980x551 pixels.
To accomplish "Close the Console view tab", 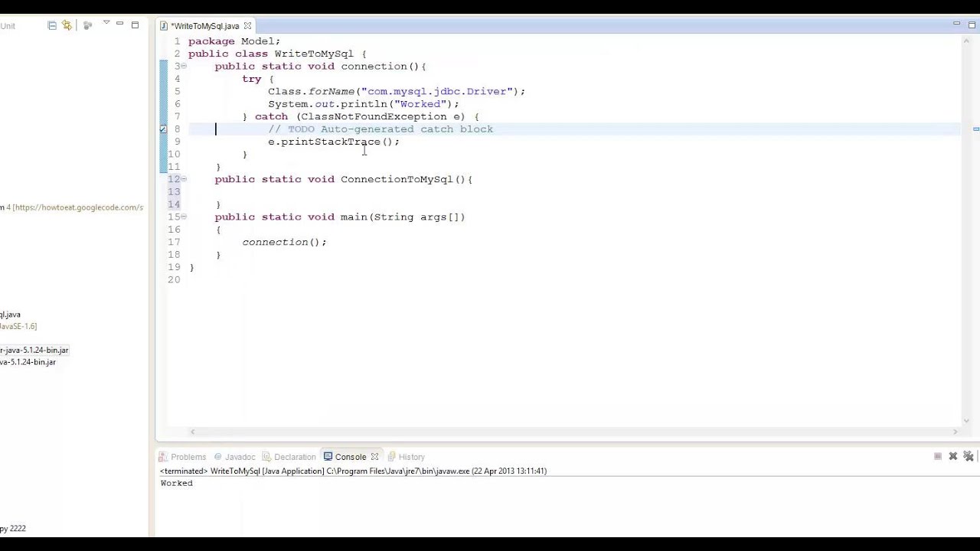I will point(374,457).
